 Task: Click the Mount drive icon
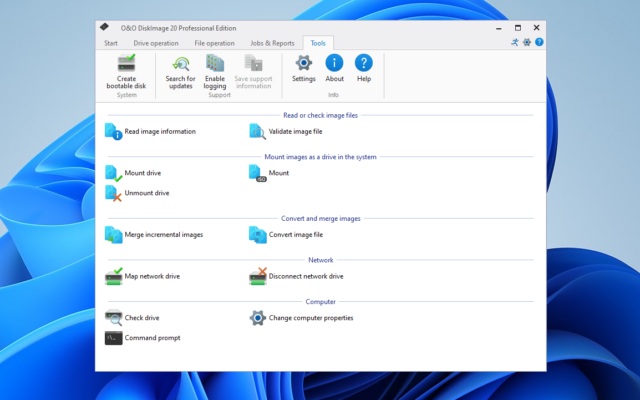pyautogui.click(x=113, y=173)
